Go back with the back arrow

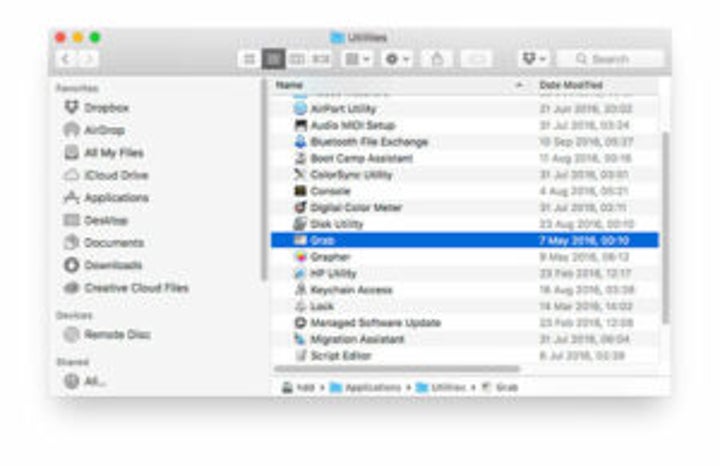click(x=66, y=59)
